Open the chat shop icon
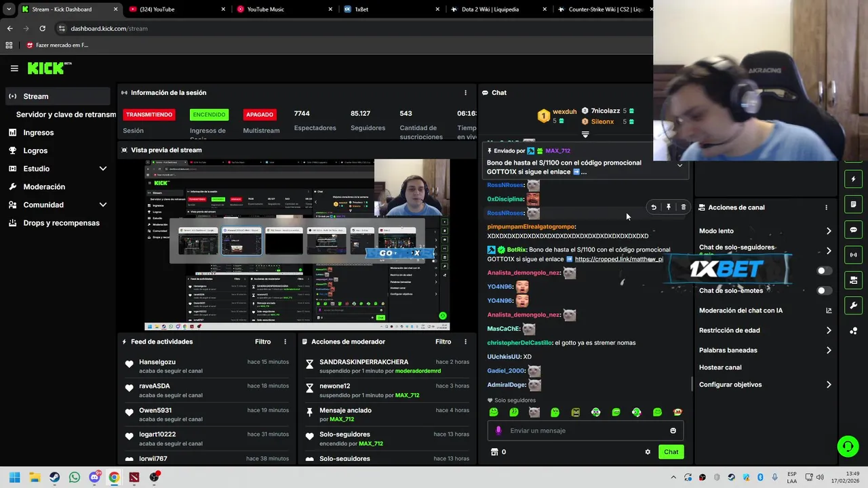 pos(494,452)
